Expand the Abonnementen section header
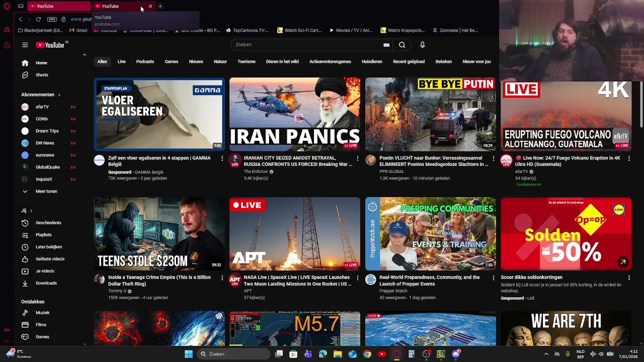644x362 pixels. tap(41, 95)
